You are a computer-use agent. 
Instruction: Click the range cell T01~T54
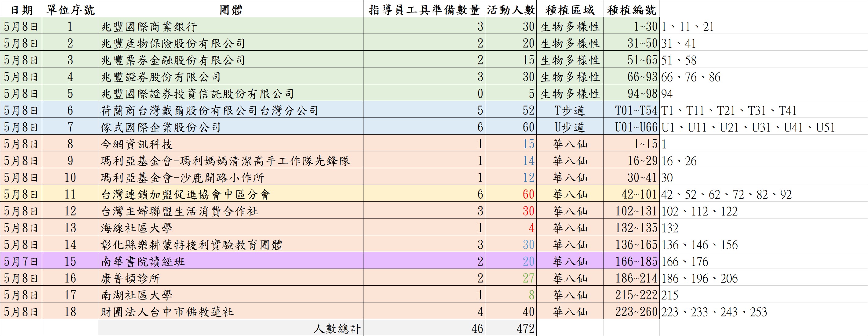tap(632, 110)
